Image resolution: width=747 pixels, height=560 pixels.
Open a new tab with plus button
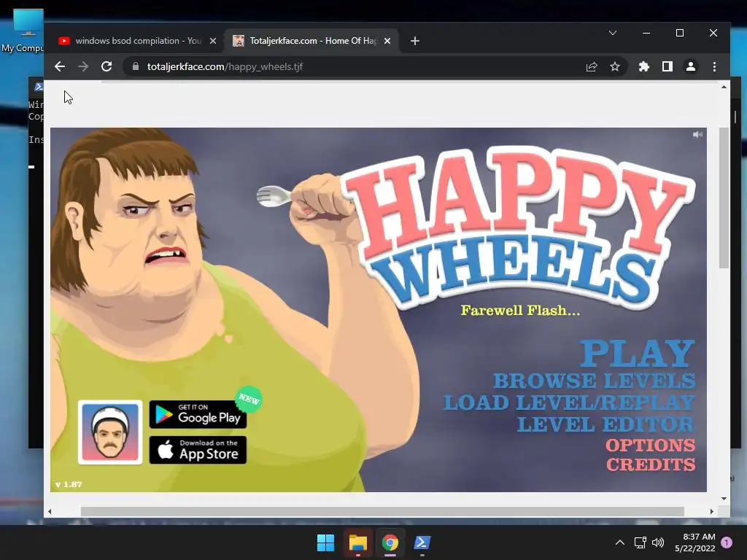(415, 41)
